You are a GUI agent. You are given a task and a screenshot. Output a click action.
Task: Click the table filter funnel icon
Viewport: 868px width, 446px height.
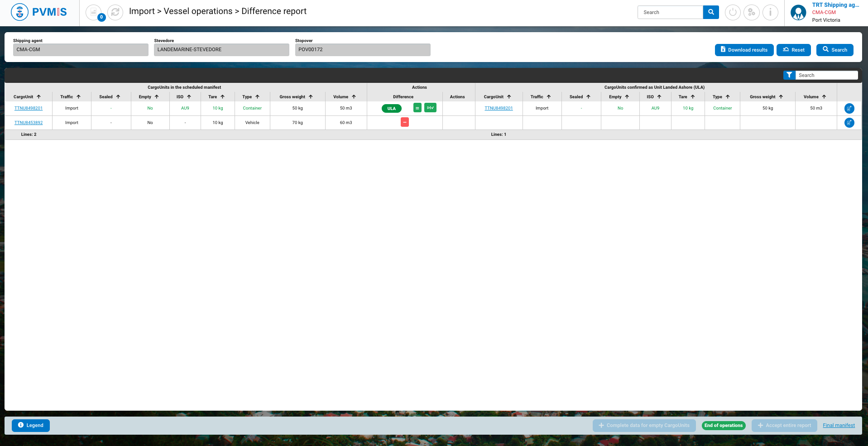click(x=789, y=75)
